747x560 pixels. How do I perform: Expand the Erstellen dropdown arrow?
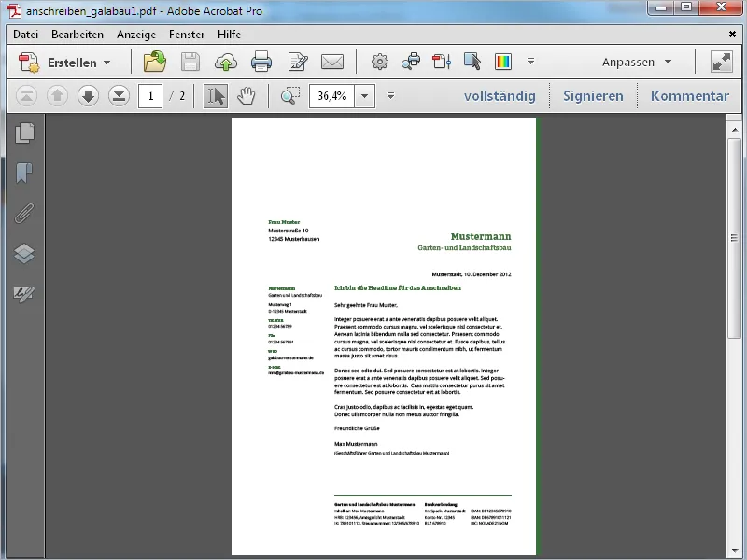pos(106,63)
